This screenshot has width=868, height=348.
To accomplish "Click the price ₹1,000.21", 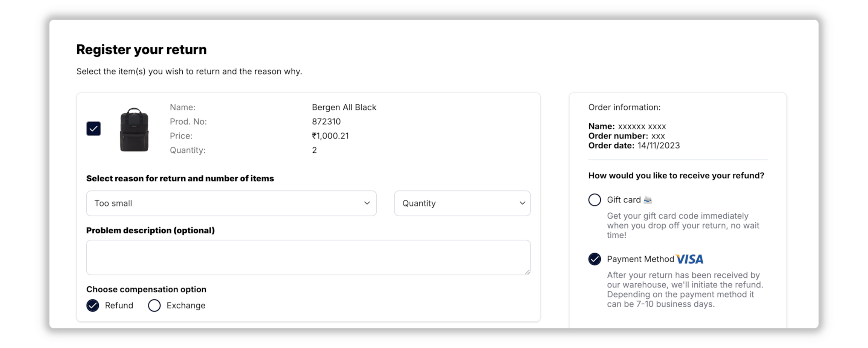I will click(330, 136).
